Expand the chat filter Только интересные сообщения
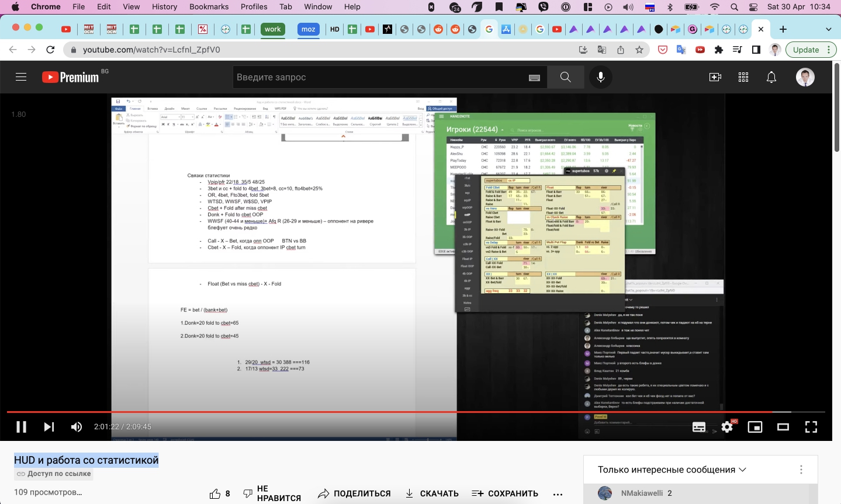Screen dimensions: 841x504 [672, 470]
